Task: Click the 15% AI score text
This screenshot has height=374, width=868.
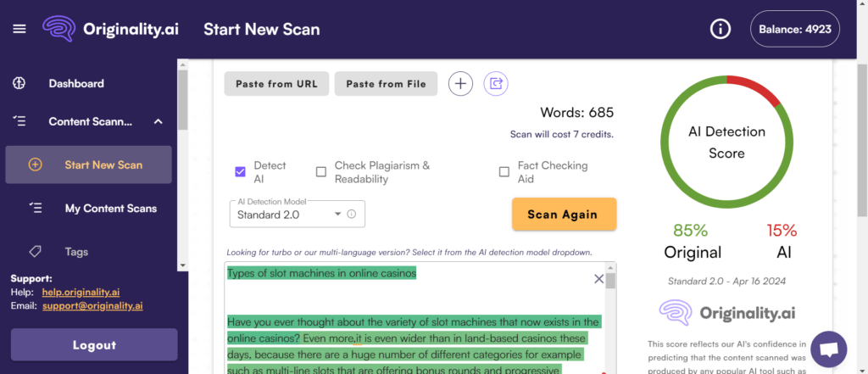Action: click(x=782, y=241)
